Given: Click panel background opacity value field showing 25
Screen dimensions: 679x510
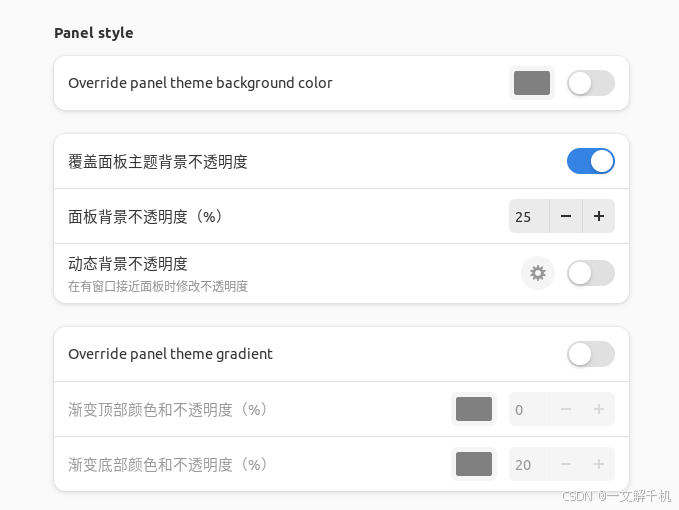Looking at the screenshot, I should point(527,216).
